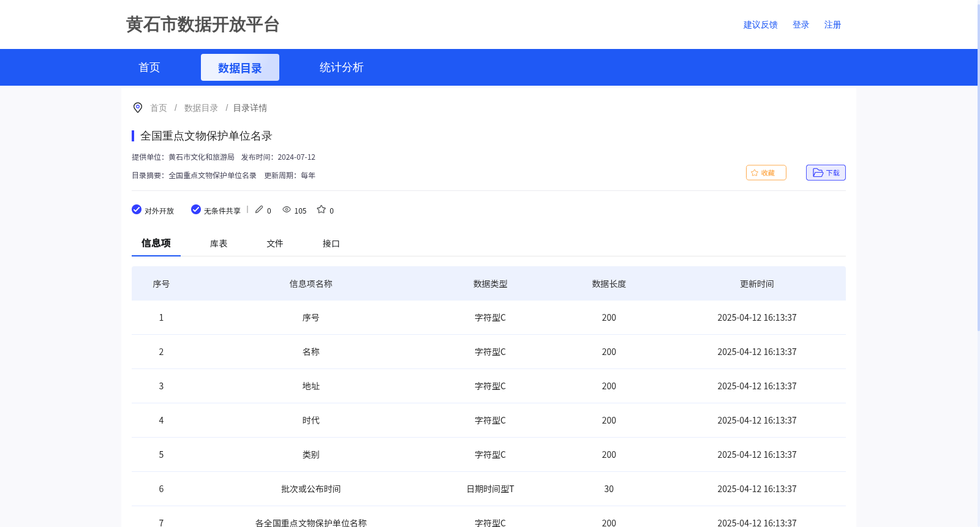The image size is (980, 527).
Task: Click the 黄石市数据开放平台 site title
Action: click(x=203, y=24)
